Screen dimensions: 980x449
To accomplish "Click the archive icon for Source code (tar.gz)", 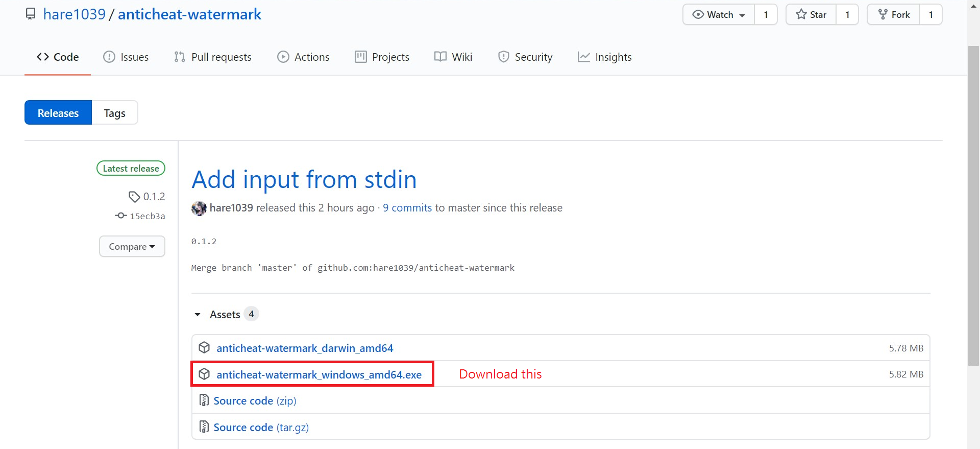I will pyautogui.click(x=204, y=427).
